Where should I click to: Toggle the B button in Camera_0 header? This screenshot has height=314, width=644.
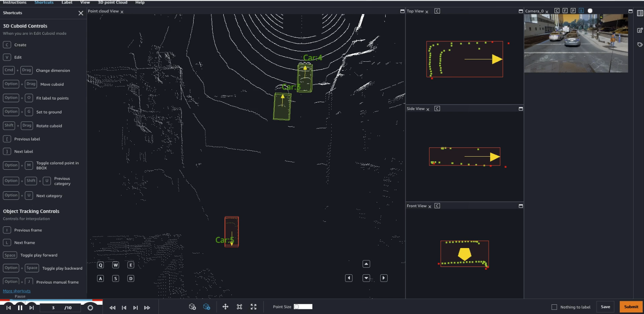click(581, 11)
